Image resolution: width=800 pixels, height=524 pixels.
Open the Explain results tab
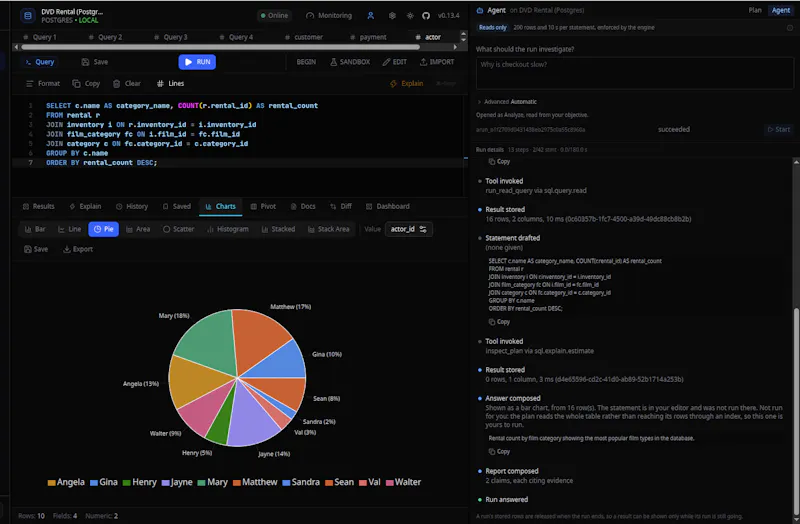(85, 206)
